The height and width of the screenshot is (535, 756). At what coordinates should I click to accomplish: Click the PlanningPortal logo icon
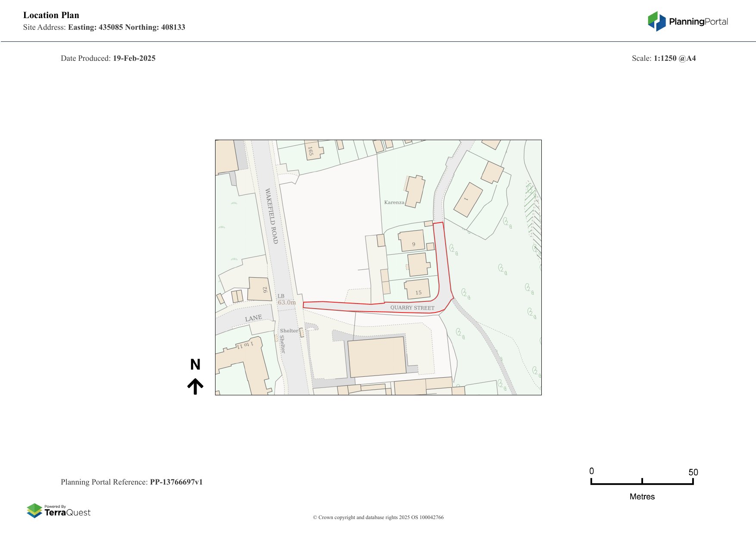click(656, 21)
